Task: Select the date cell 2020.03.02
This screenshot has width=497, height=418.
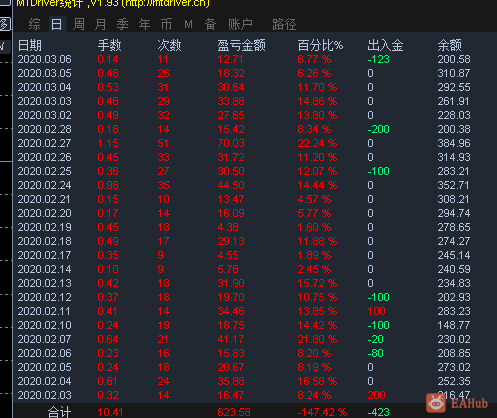Action: click(x=44, y=115)
